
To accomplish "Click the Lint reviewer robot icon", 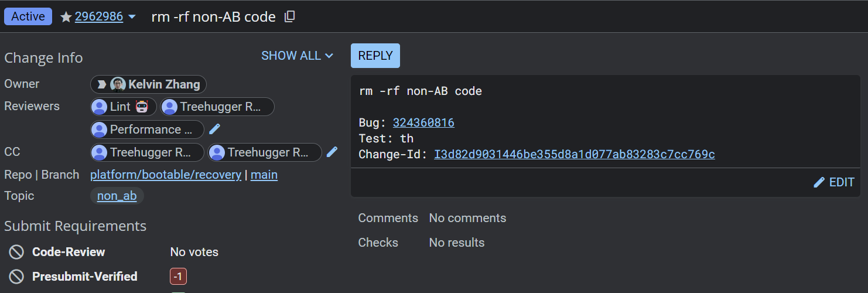I will coord(142,107).
